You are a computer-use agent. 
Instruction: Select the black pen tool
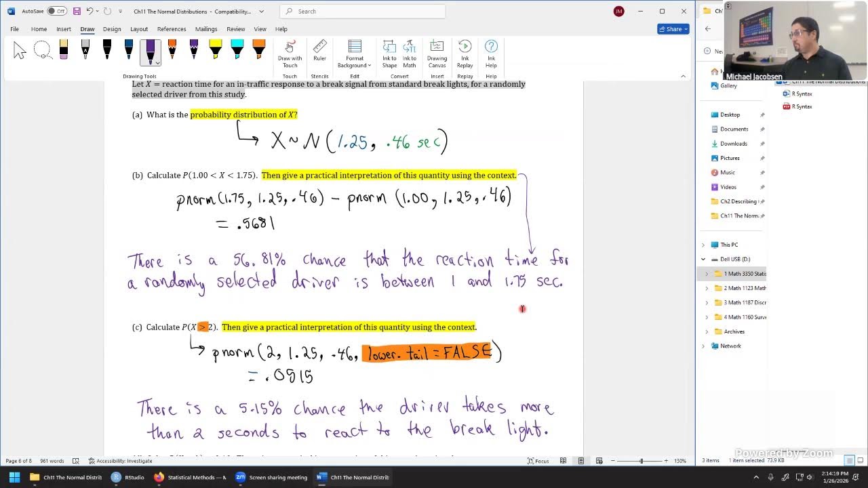pos(107,50)
